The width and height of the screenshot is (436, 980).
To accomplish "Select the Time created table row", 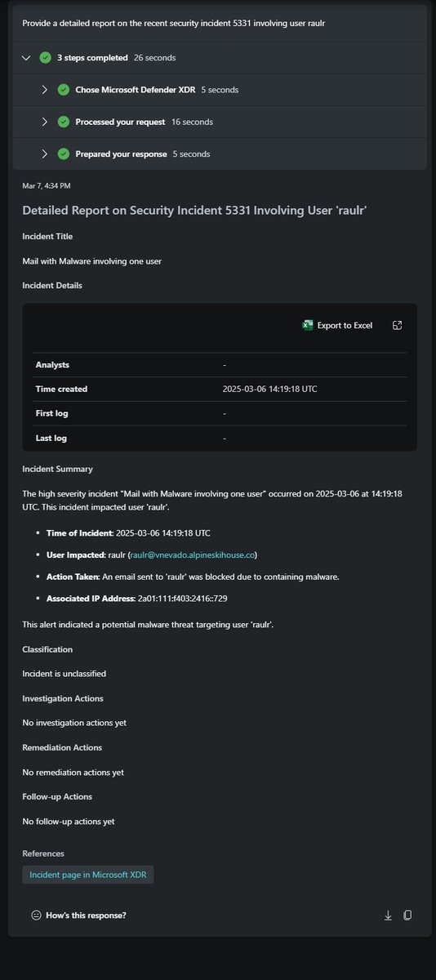I will point(220,389).
